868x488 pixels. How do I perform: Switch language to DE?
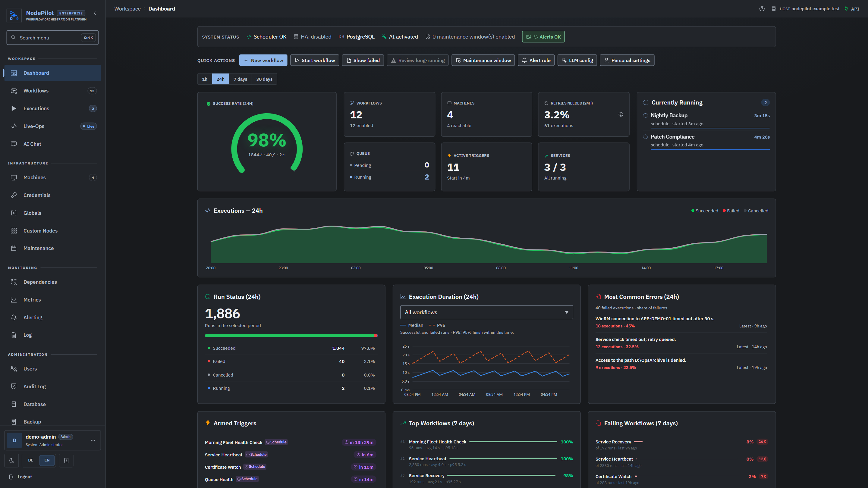[x=31, y=460]
